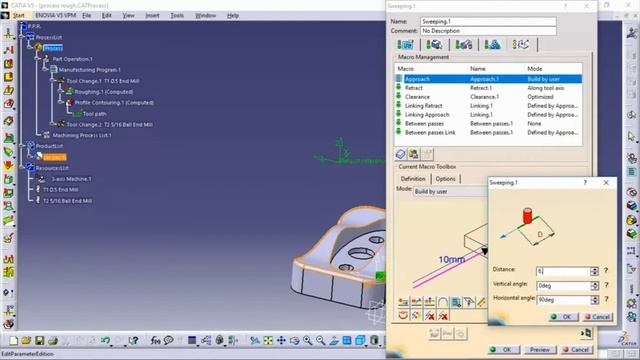
Task: Select the Clearance macro row
Action: [x=488, y=97]
